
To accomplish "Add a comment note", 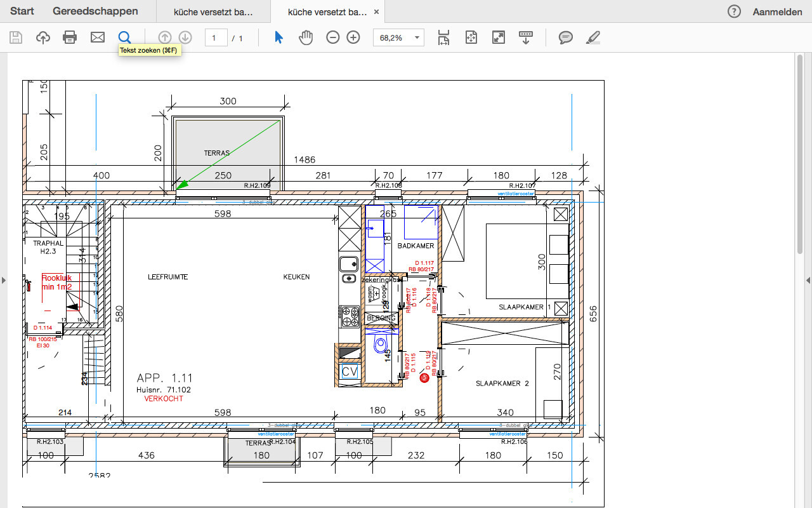I will point(565,37).
